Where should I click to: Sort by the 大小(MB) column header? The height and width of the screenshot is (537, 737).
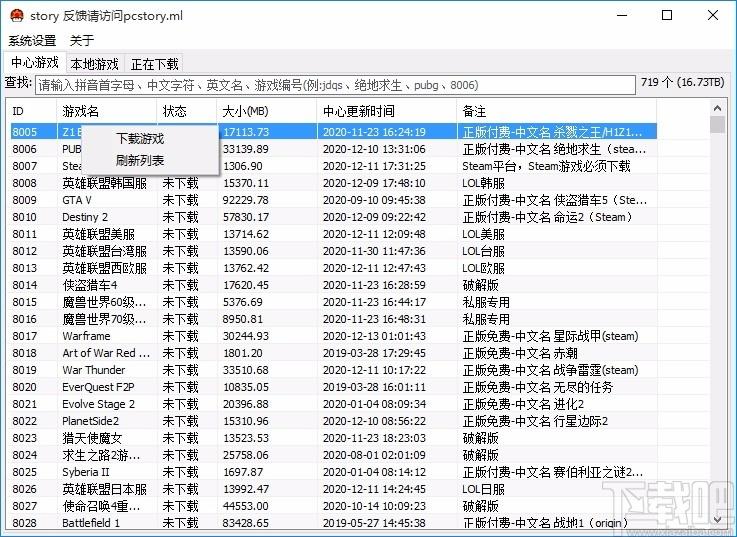[x=267, y=111]
